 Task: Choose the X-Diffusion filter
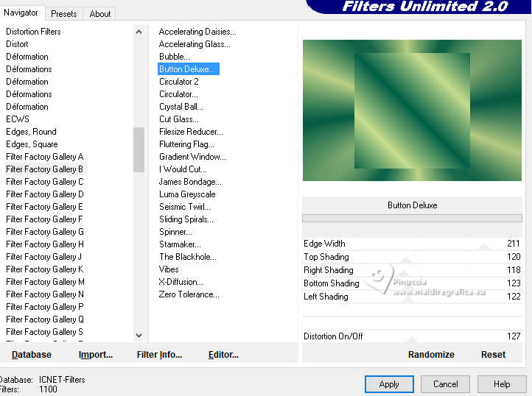coord(181,282)
